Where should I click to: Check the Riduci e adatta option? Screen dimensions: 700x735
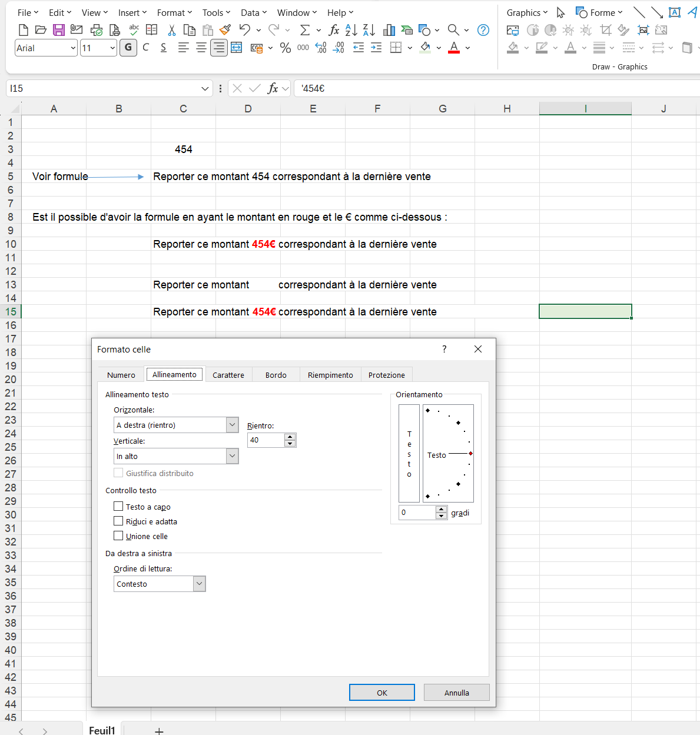(x=118, y=521)
